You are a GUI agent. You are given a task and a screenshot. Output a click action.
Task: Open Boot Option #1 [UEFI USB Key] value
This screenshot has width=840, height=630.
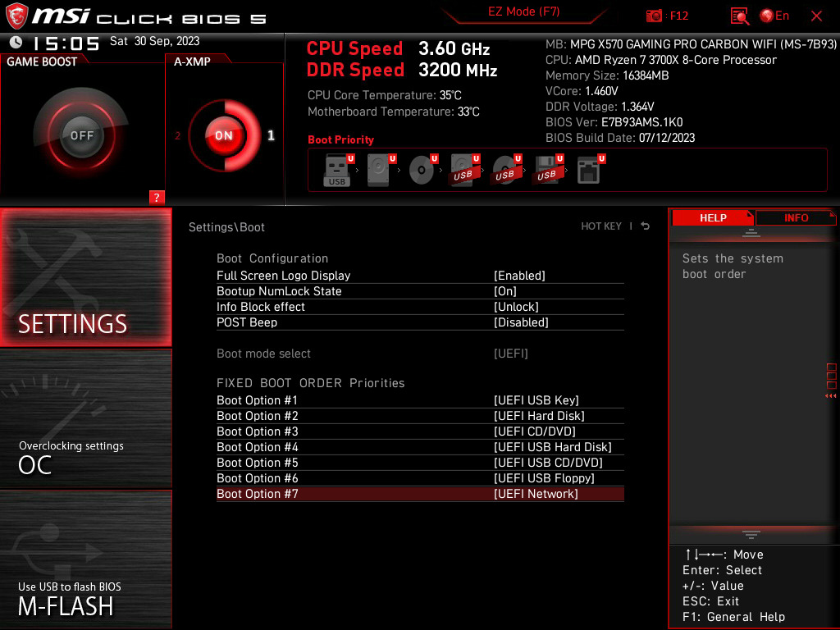pyautogui.click(x=536, y=400)
